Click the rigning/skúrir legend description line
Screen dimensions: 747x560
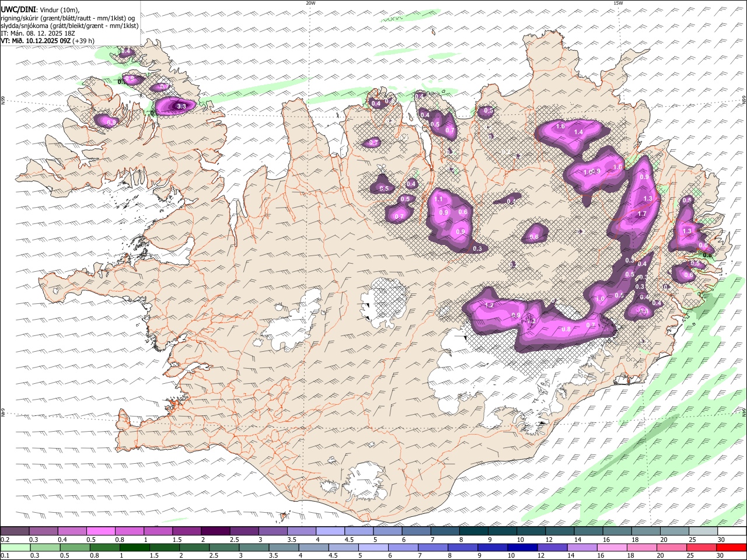68,18
